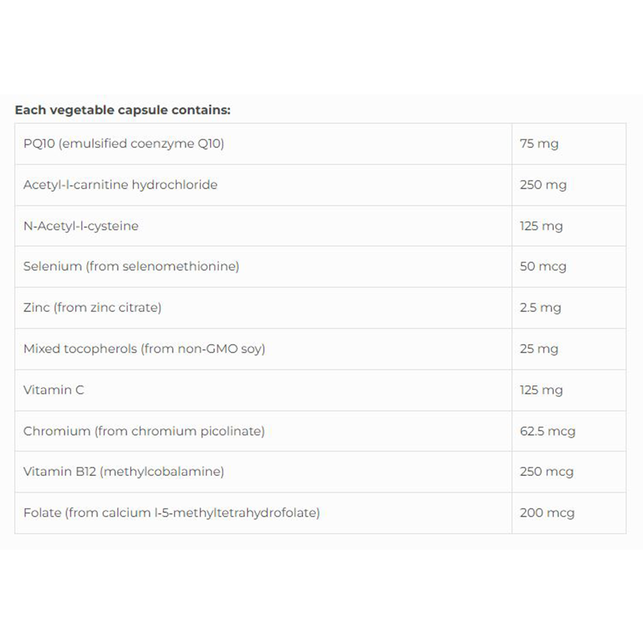Click the 2.5 mg Zinc amount
This screenshot has width=644, height=644.
540,308
